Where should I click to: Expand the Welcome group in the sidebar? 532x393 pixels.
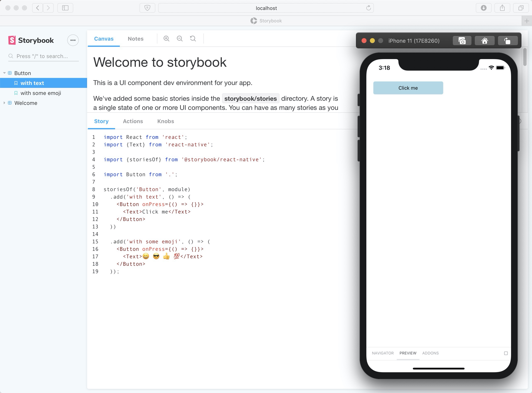[4, 103]
